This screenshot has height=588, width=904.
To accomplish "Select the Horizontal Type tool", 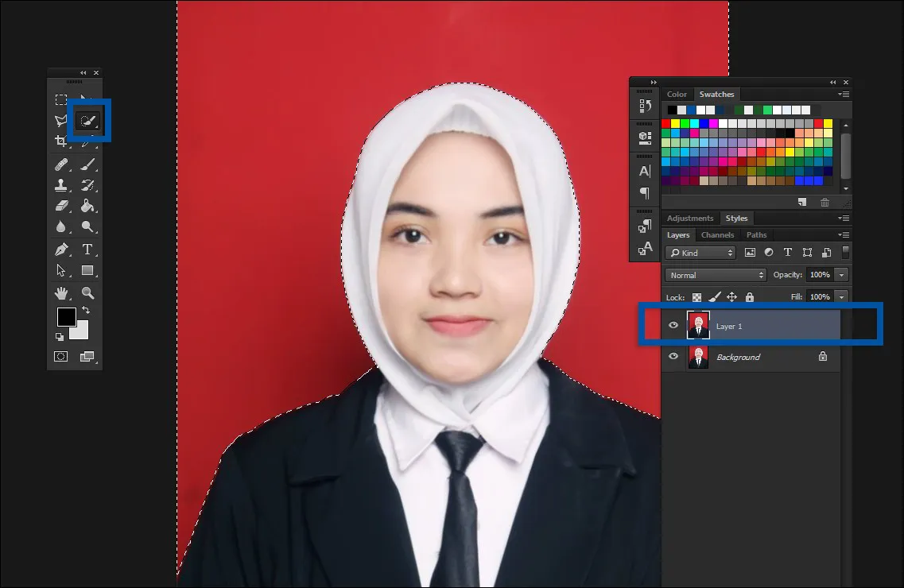I will coord(88,249).
